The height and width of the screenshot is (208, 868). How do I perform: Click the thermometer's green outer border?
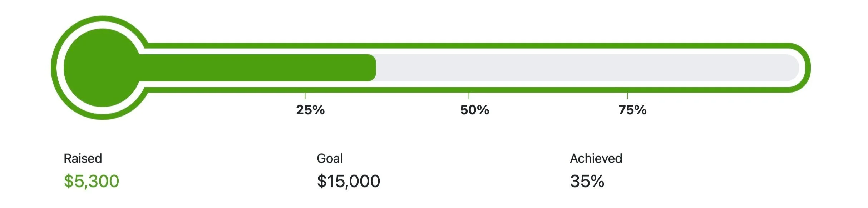click(465, 45)
